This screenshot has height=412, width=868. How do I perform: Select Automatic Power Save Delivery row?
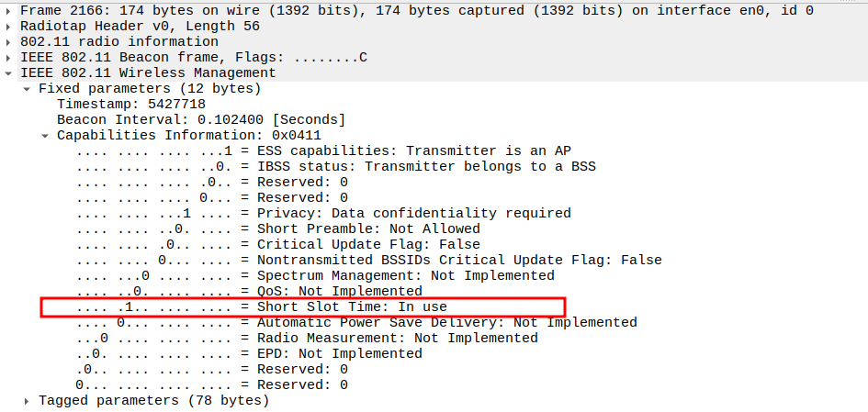click(356, 322)
